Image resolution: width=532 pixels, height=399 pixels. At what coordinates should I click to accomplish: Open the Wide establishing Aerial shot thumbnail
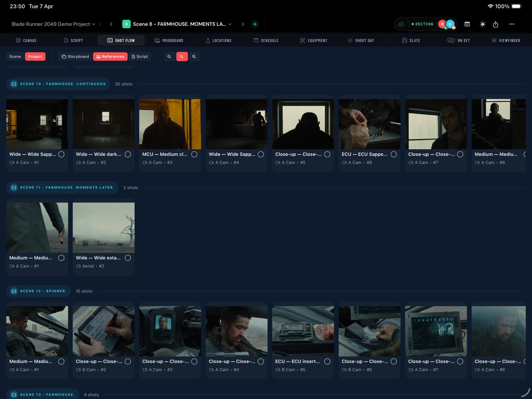103,227
